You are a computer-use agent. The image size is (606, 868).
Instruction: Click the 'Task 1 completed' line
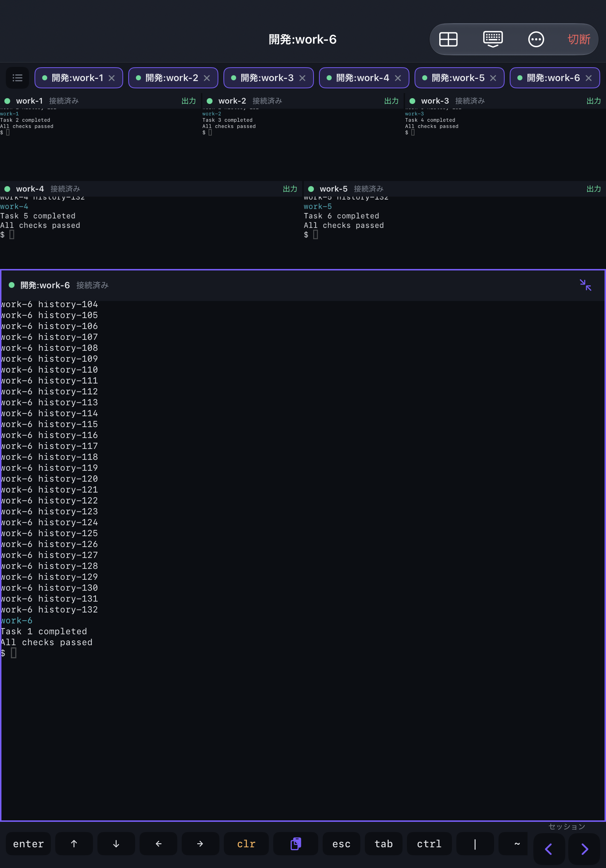click(x=44, y=631)
